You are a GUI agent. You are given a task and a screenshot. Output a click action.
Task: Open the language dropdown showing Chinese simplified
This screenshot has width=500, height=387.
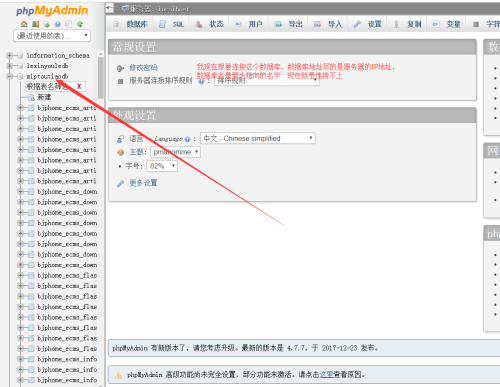tap(258, 138)
